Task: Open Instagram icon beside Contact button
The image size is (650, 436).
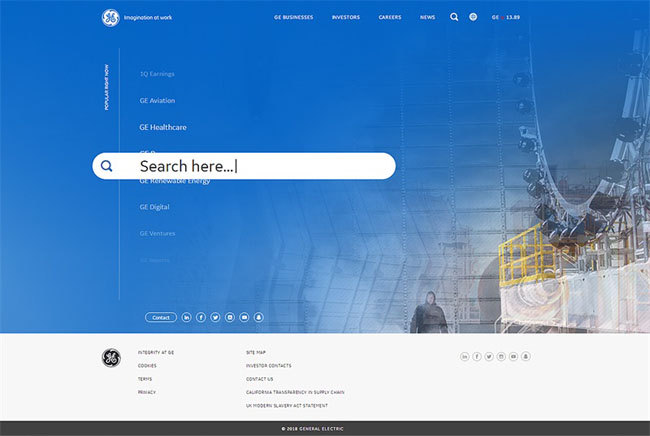Action: click(x=230, y=317)
